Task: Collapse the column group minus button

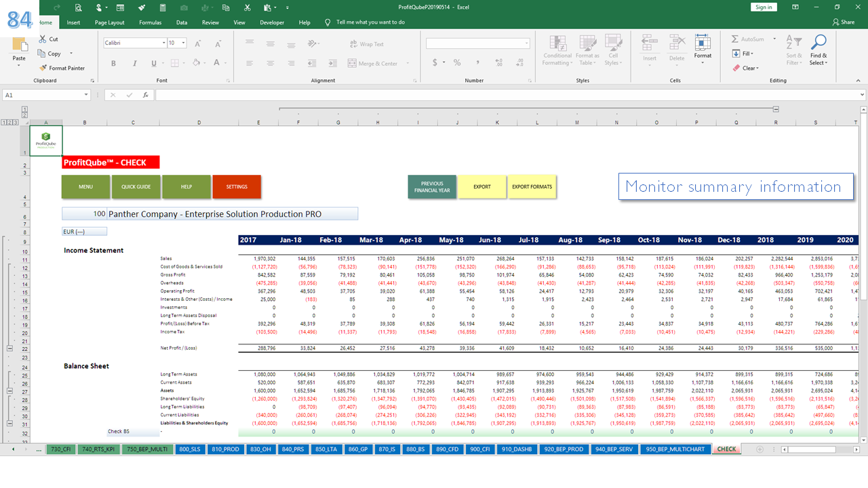Action: [x=776, y=108]
